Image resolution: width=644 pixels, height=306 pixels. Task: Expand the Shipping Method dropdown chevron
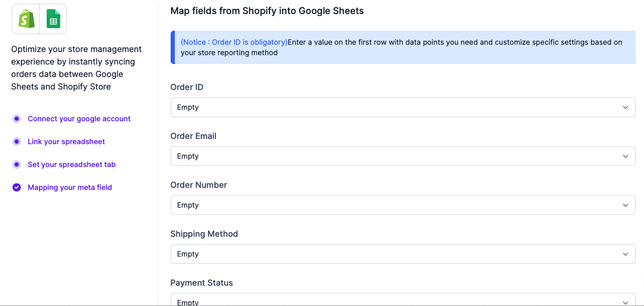[x=625, y=254]
